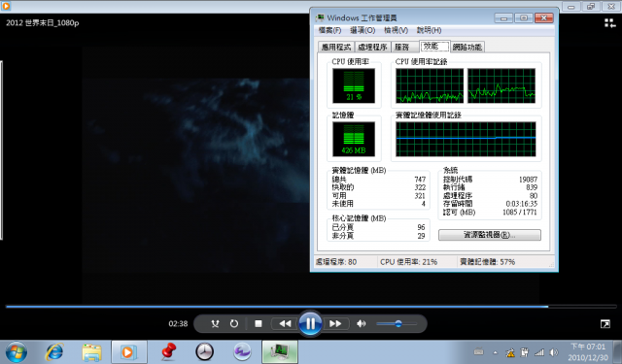Click the 02:38 elapsed time display
The height and width of the screenshot is (364, 622).
click(178, 323)
